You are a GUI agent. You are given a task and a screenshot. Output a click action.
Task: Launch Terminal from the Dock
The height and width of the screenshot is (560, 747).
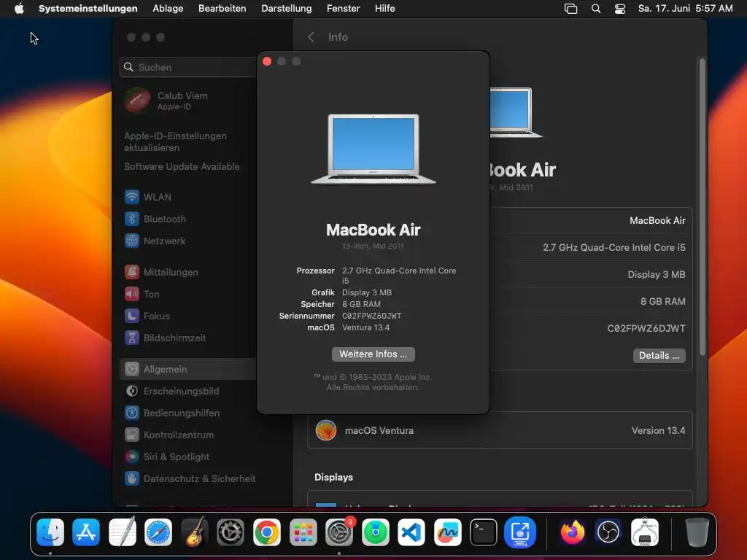[484, 532]
